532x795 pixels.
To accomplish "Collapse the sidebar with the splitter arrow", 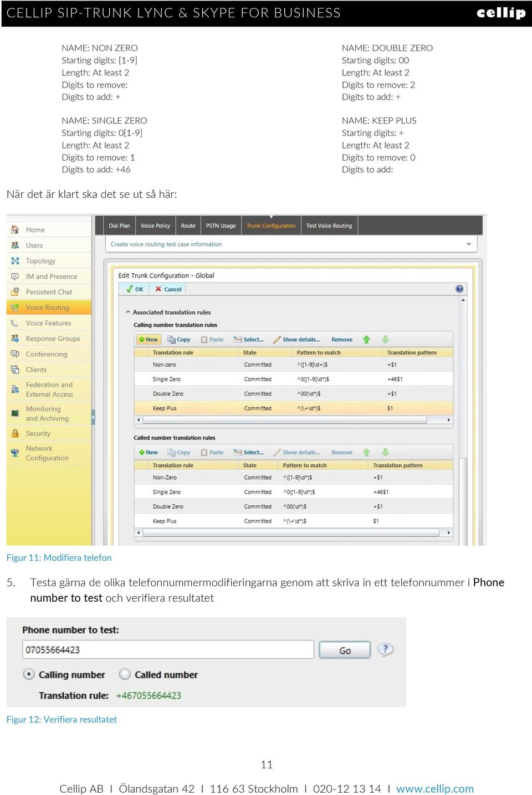I will coord(93,417).
